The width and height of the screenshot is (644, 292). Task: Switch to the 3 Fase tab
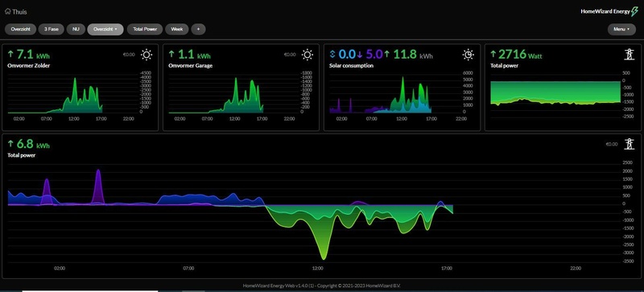52,29
